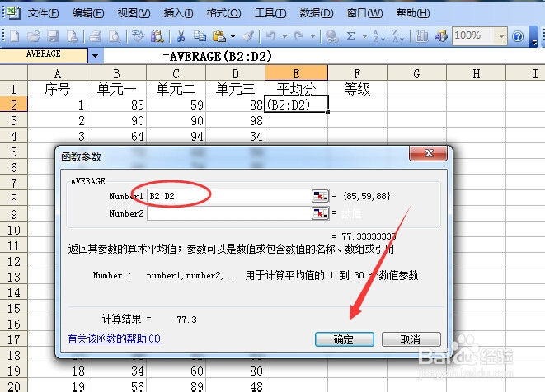Open the 有关该函数的帮助(H) link
The width and height of the screenshot is (545, 392).
(114, 338)
